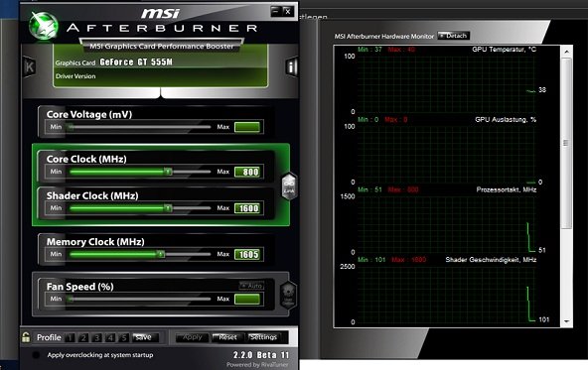Click the GPU Temperatur graph
This screenshot has width=588, height=370.
(x=447, y=83)
